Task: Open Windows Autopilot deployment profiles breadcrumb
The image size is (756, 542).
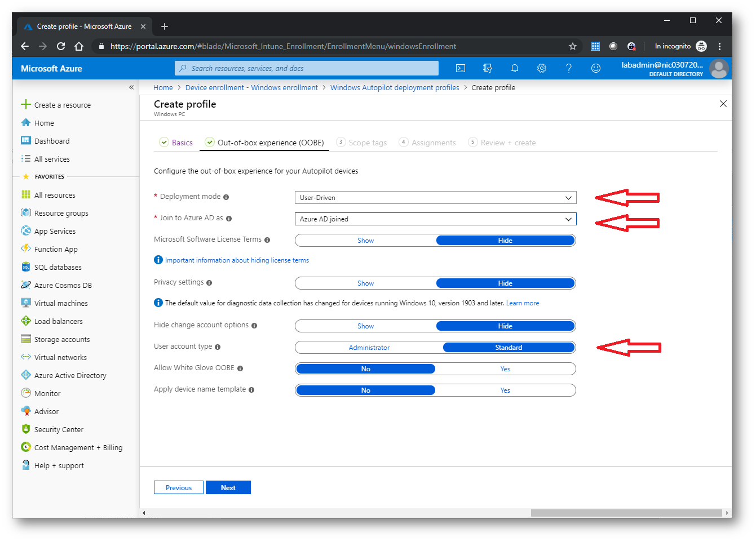Action: [395, 87]
